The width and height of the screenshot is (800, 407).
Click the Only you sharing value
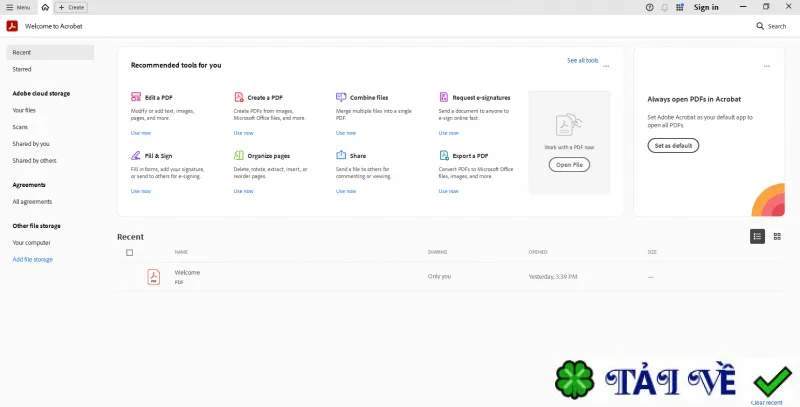pos(439,276)
